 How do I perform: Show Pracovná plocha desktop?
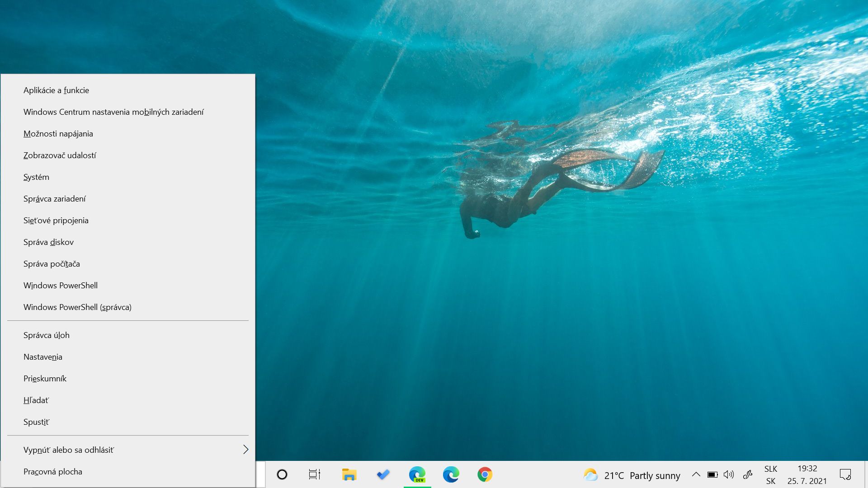128,472
